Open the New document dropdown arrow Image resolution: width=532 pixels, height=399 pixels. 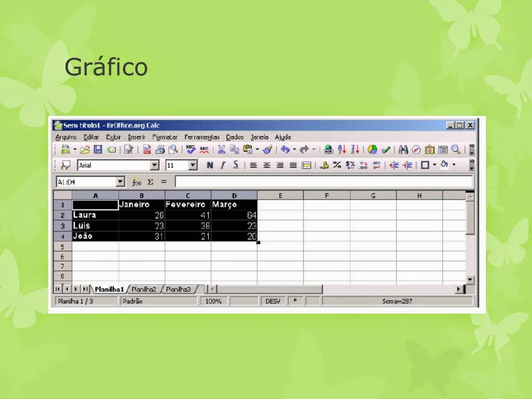(75, 150)
